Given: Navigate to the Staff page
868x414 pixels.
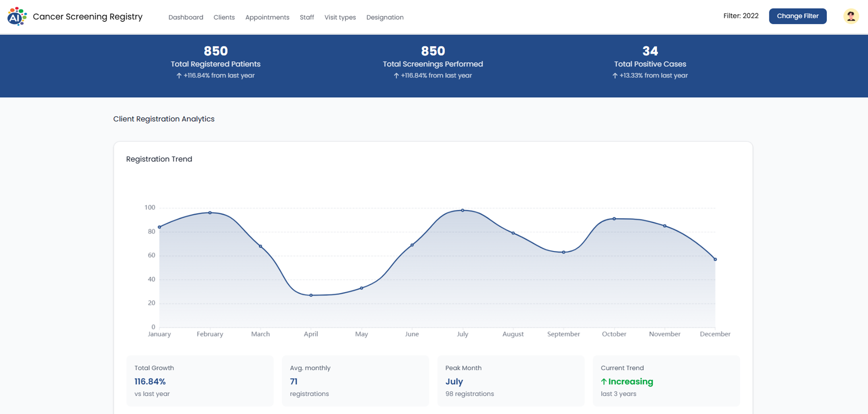Looking at the screenshot, I should [x=307, y=17].
